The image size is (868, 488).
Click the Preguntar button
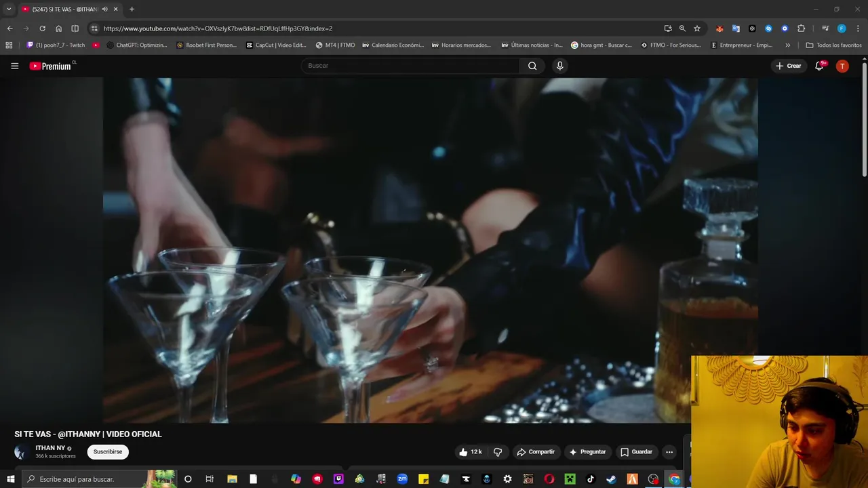click(x=587, y=452)
